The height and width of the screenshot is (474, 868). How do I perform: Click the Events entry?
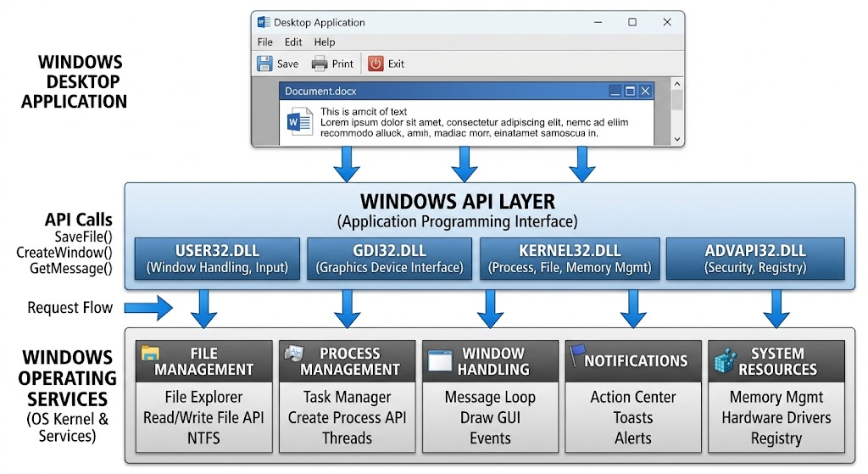(491, 438)
